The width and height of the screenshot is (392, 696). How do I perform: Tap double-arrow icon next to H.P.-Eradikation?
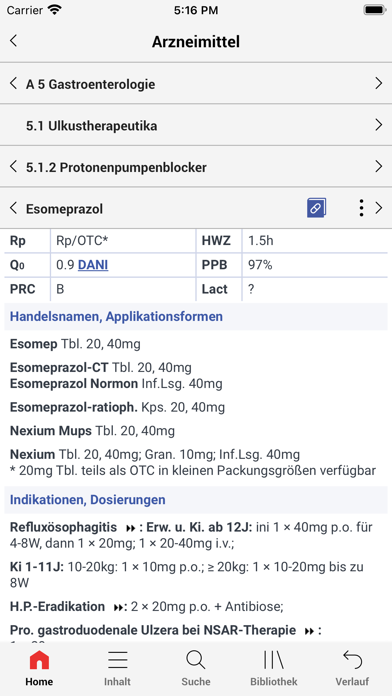[x=119, y=606]
